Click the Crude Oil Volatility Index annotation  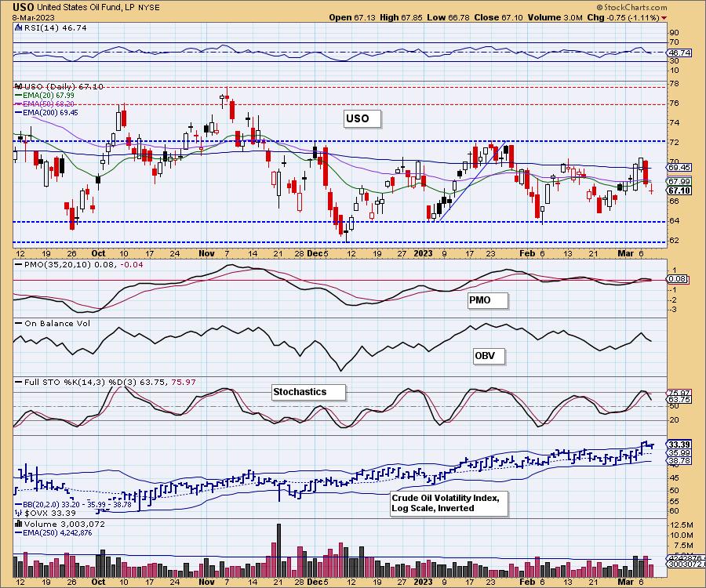pos(449,503)
